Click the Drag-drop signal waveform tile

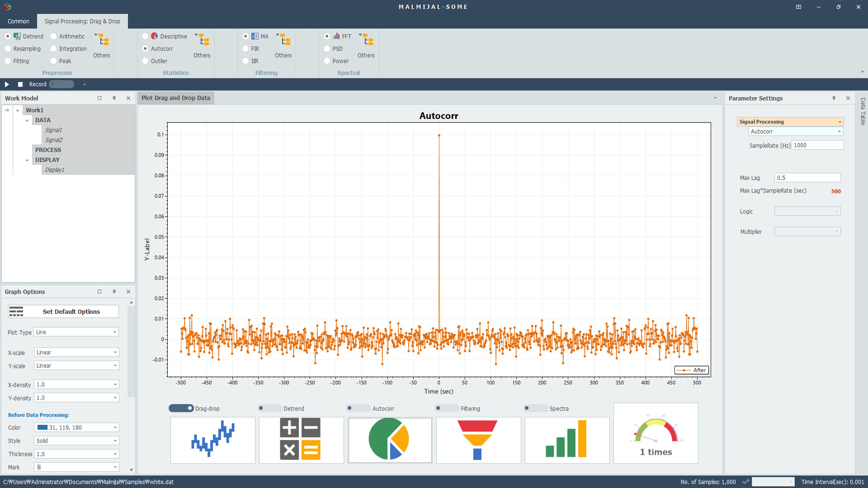(x=212, y=440)
